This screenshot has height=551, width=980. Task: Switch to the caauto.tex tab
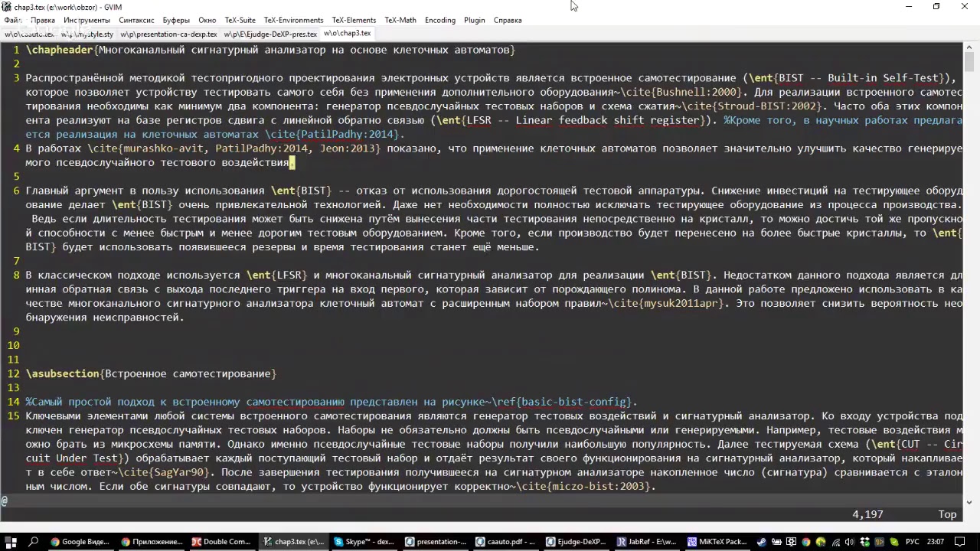(29, 34)
